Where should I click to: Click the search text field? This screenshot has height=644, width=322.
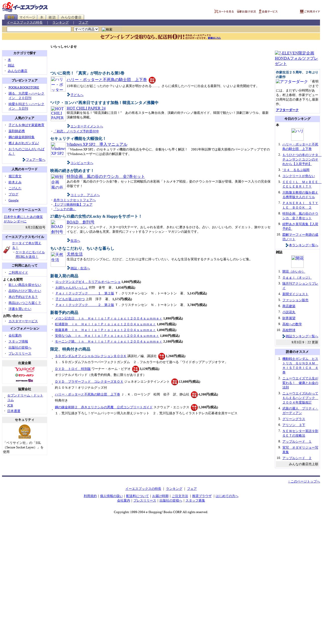(x=39, y=29)
